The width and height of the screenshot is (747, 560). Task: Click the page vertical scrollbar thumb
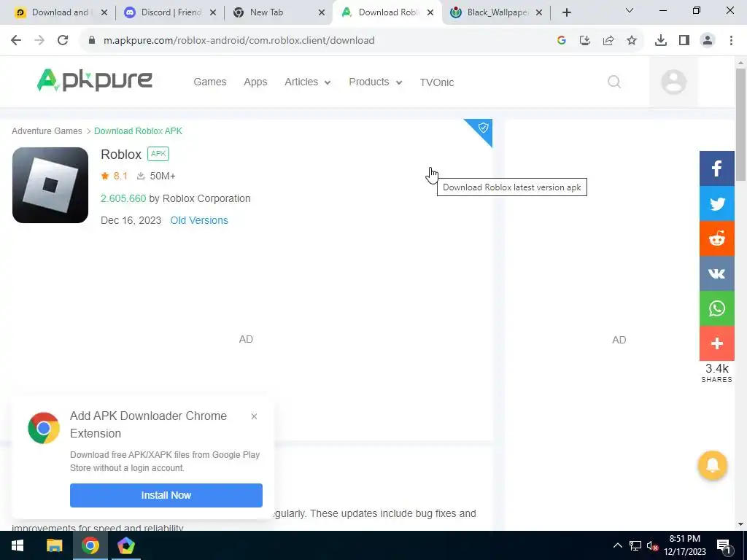coord(740,125)
